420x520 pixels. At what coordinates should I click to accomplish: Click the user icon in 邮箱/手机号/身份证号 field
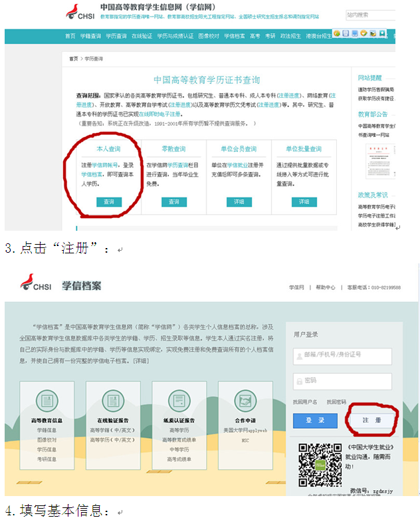pos(299,356)
